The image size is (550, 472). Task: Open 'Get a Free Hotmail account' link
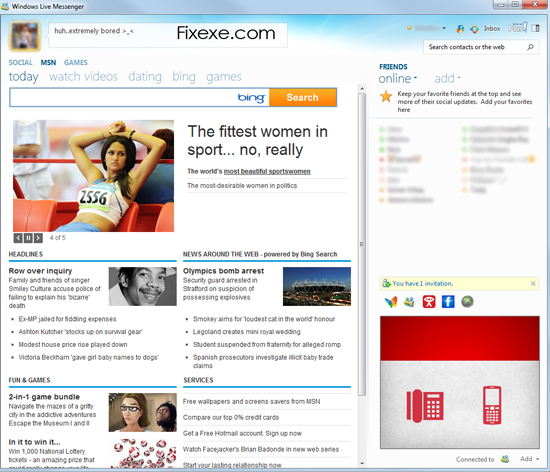[x=242, y=433]
